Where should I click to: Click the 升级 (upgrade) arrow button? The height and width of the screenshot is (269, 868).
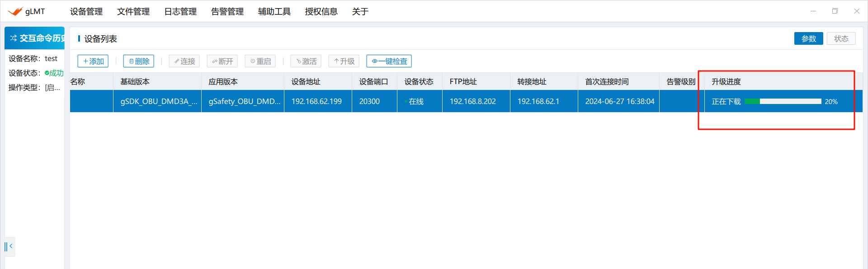[x=344, y=61]
